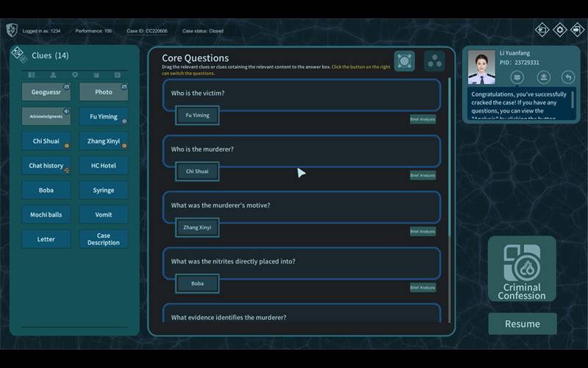Select the Syringe clue

click(x=104, y=190)
